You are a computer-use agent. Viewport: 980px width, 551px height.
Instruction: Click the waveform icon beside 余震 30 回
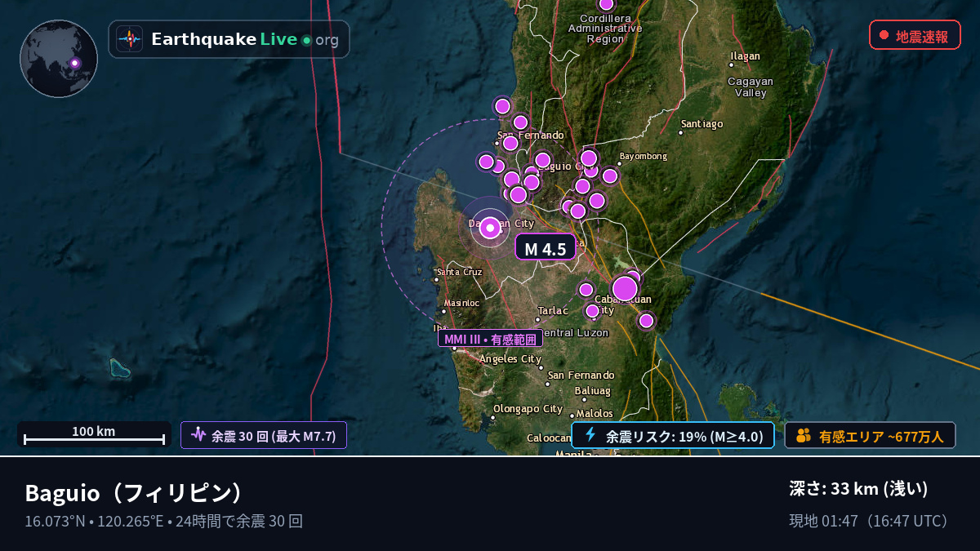(x=198, y=435)
